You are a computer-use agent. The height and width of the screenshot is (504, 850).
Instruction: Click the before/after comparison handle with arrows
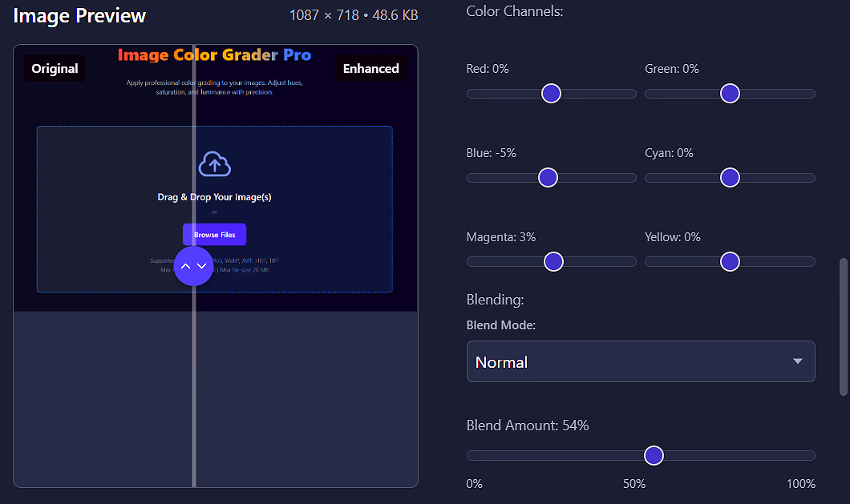coord(193,265)
